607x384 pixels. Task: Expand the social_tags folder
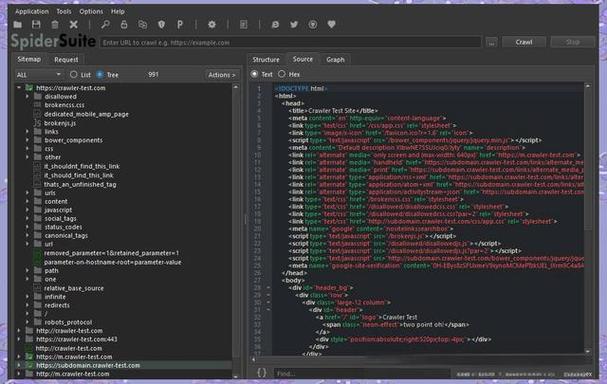(27, 218)
